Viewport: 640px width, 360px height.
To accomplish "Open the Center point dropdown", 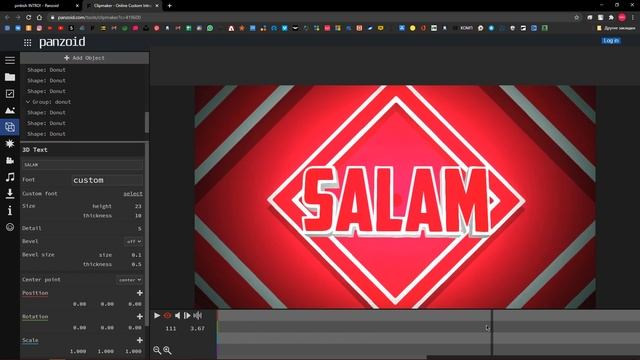I will tap(129, 280).
